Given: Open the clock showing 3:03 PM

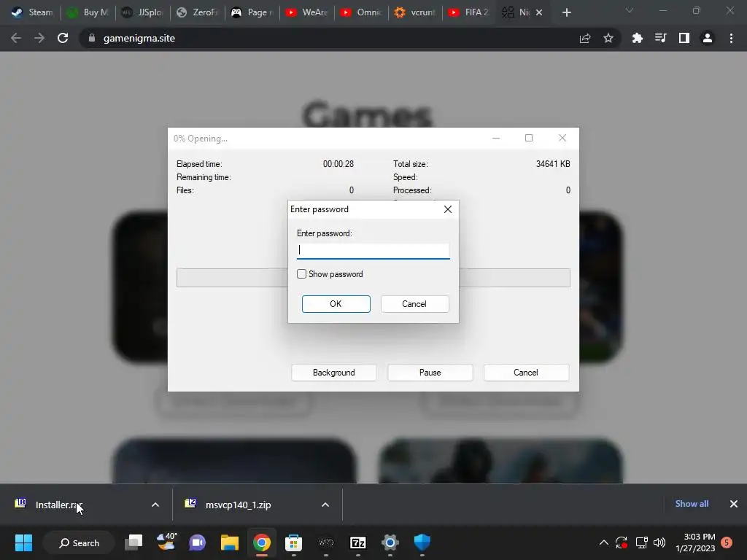Looking at the screenshot, I should coord(695,542).
